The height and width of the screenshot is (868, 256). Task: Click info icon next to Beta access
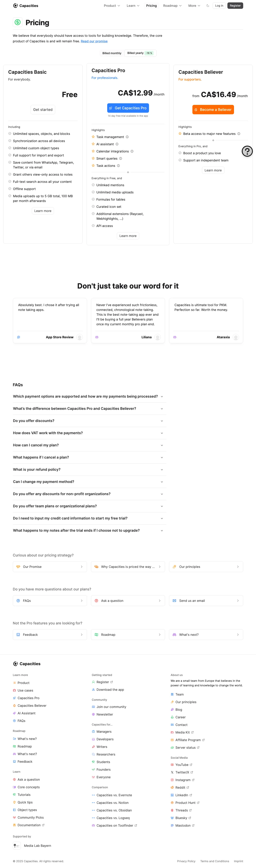(x=239, y=134)
